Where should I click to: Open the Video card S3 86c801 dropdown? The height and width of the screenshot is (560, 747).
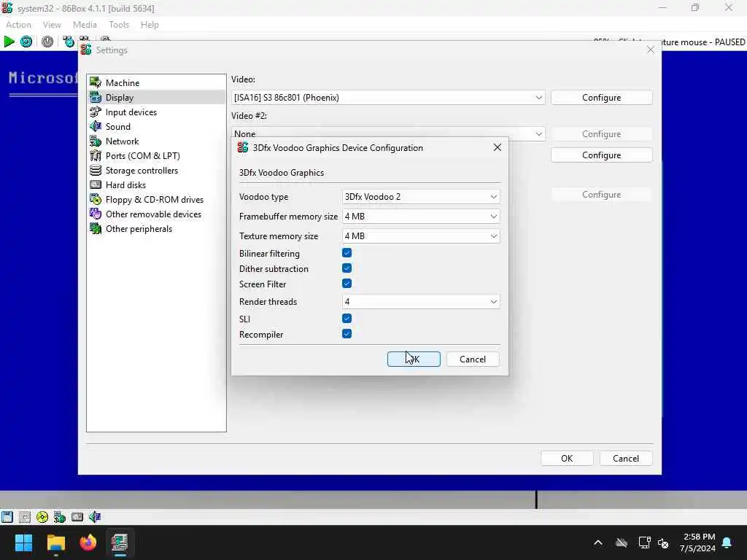[x=388, y=97]
